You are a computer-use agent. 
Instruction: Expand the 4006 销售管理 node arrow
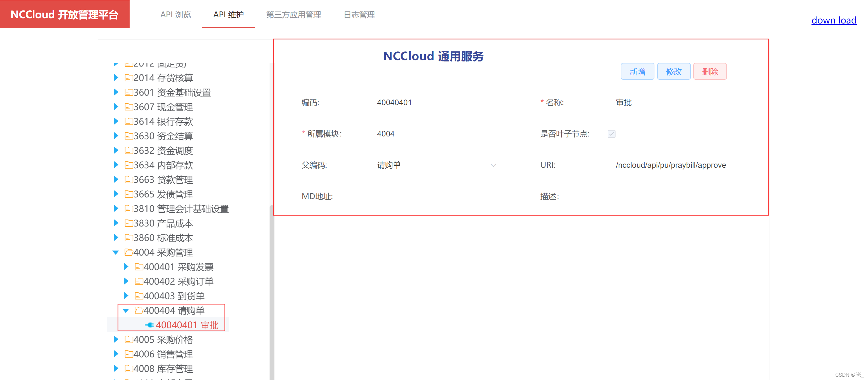116,354
